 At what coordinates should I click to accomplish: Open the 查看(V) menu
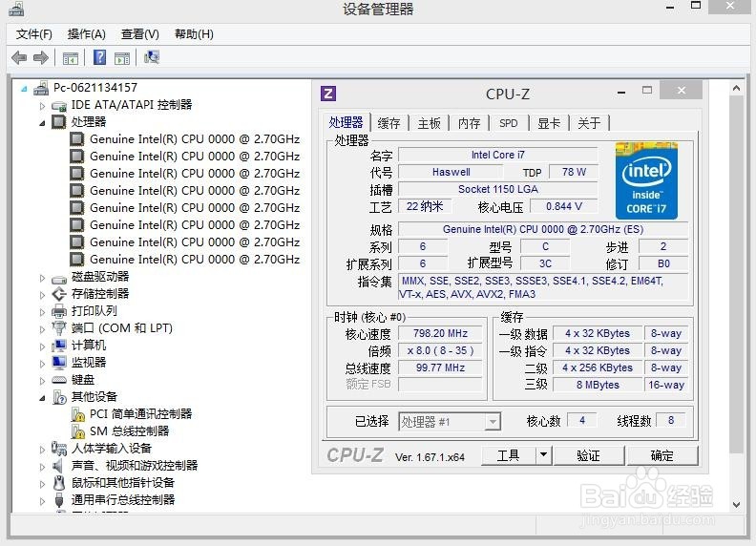(139, 34)
